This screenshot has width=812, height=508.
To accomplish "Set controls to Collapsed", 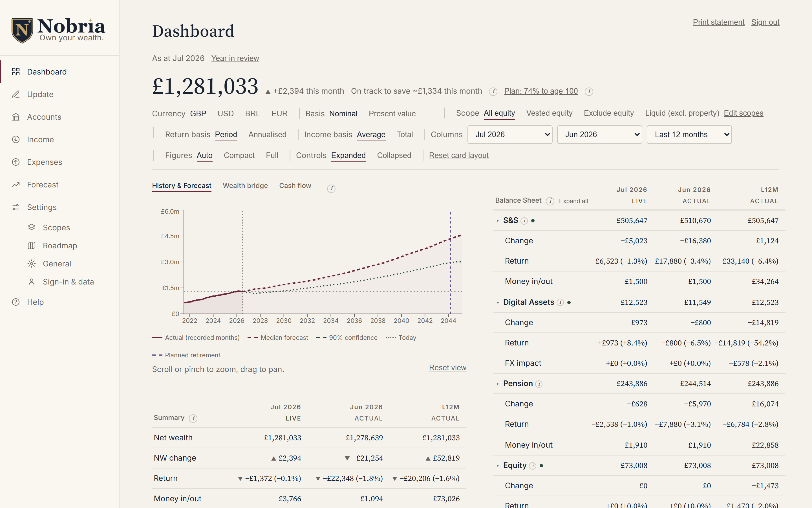I will (x=394, y=155).
